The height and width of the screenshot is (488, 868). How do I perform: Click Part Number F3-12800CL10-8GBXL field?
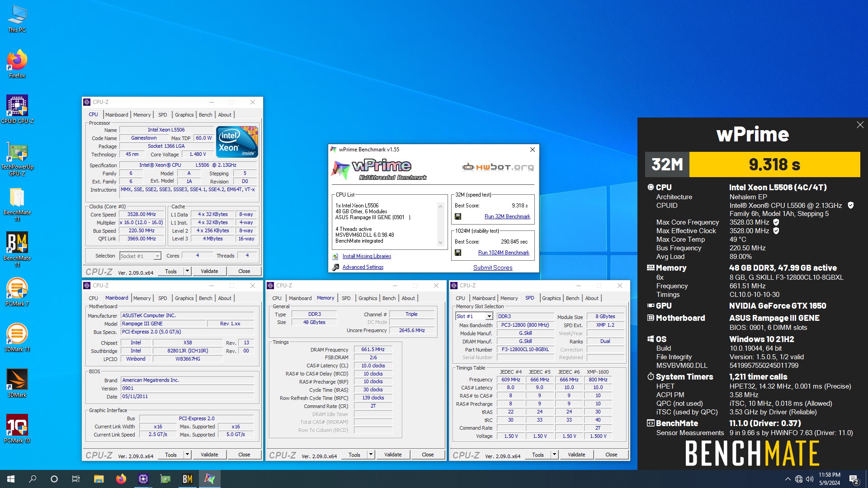coord(525,349)
